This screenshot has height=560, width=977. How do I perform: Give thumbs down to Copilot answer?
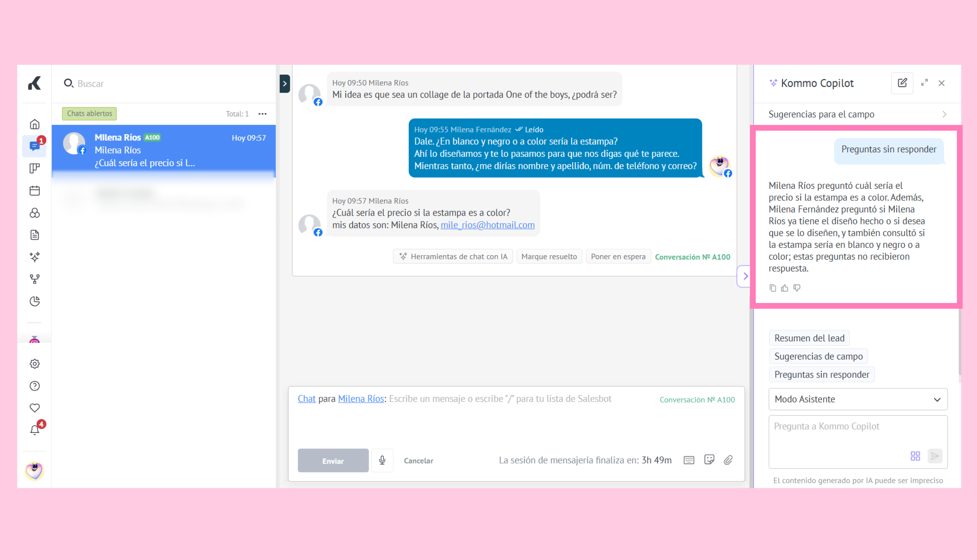pos(797,288)
